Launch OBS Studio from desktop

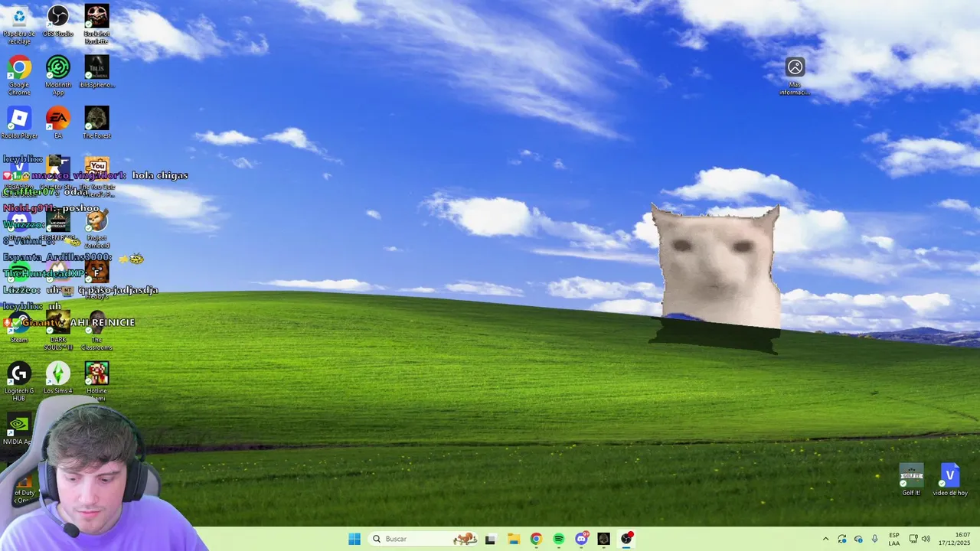pyautogui.click(x=58, y=21)
